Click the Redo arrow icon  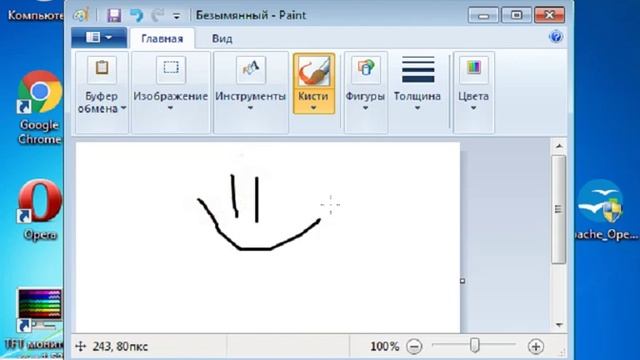tap(157, 16)
